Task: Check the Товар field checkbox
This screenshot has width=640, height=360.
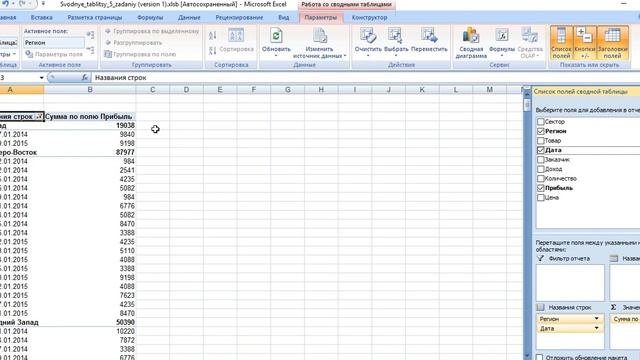Action: 541,140
